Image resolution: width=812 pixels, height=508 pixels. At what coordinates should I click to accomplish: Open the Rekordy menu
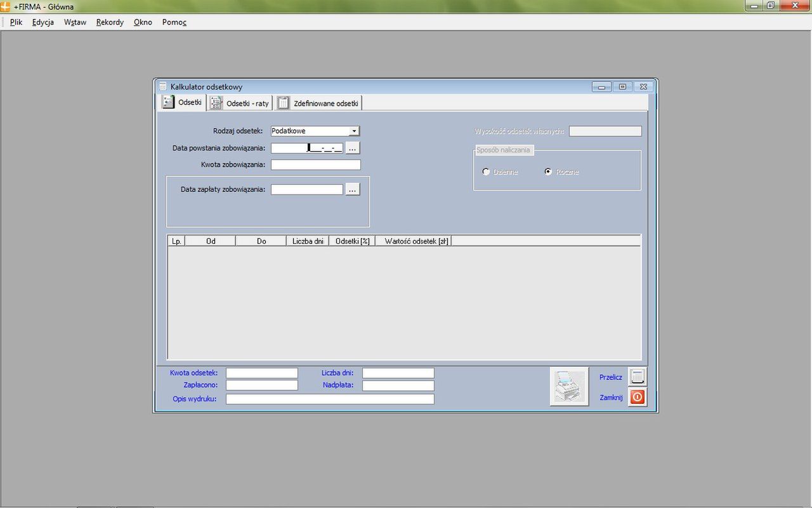pyautogui.click(x=110, y=22)
